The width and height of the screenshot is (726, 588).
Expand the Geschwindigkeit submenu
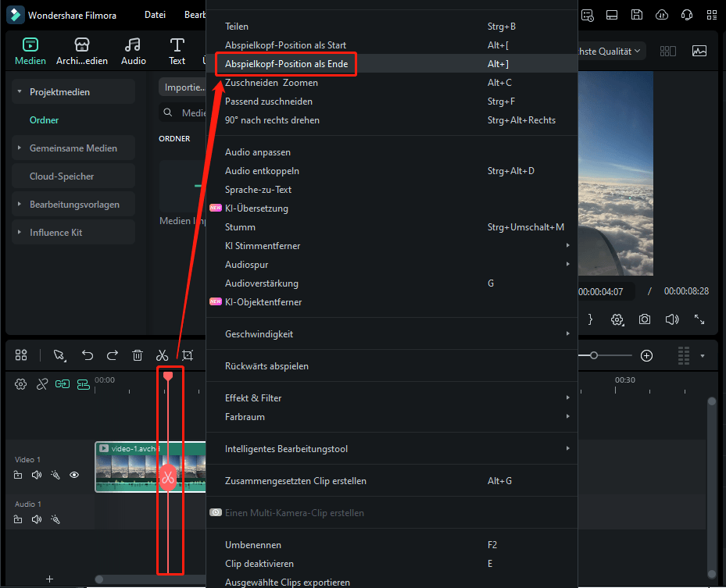[x=391, y=334]
